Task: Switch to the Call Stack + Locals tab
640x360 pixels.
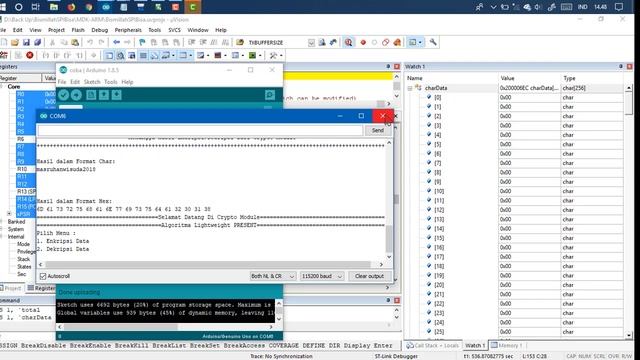Action: pyautogui.click(x=433, y=345)
